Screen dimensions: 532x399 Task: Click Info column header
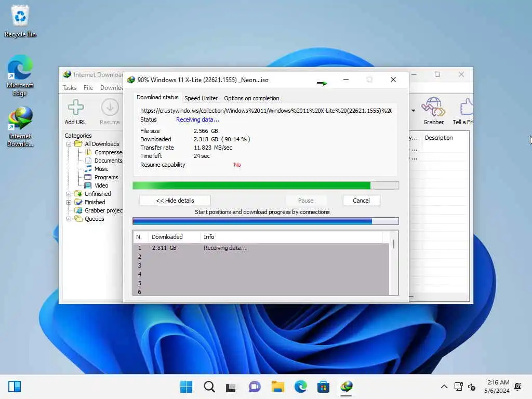click(292, 237)
